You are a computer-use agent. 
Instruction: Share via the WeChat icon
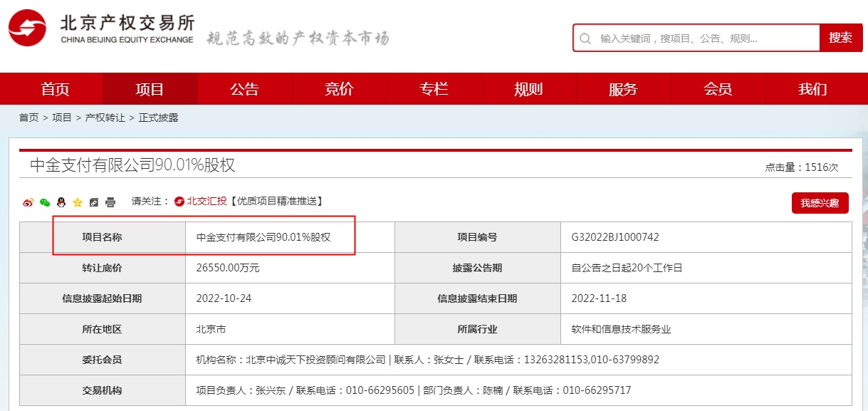pyautogui.click(x=45, y=202)
